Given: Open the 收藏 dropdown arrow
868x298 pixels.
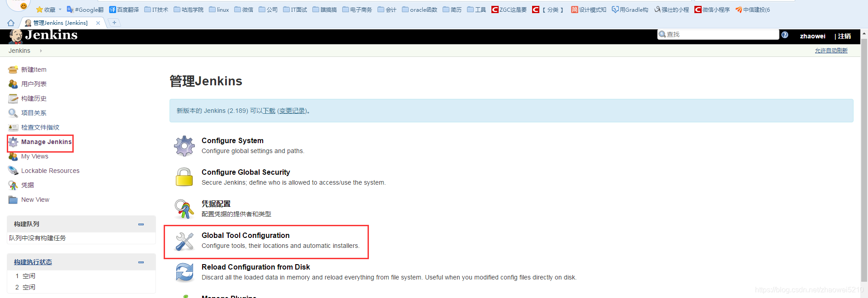Looking at the screenshot, I should click(x=60, y=9).
